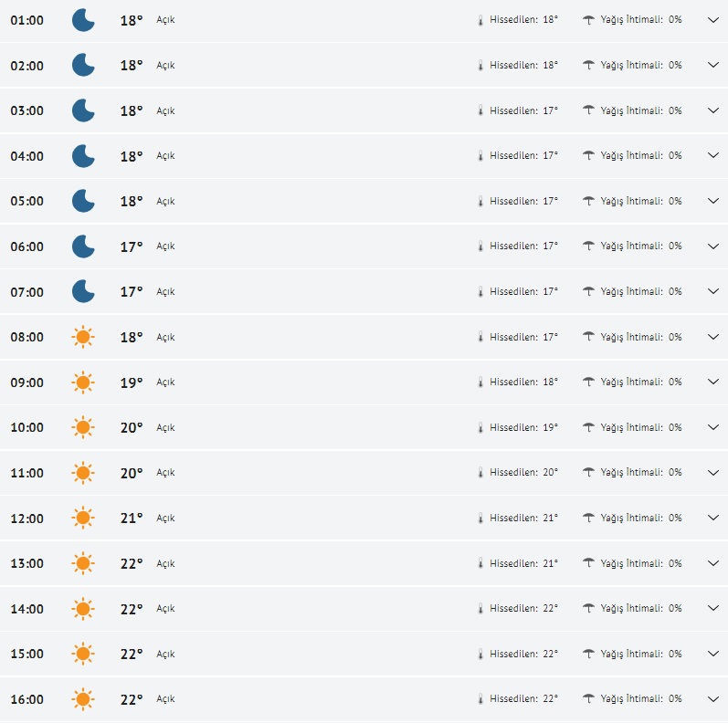Click the sun icon in the 12:00 row
The height and width of the screenshot is (723, 728).
coord(83,519)
